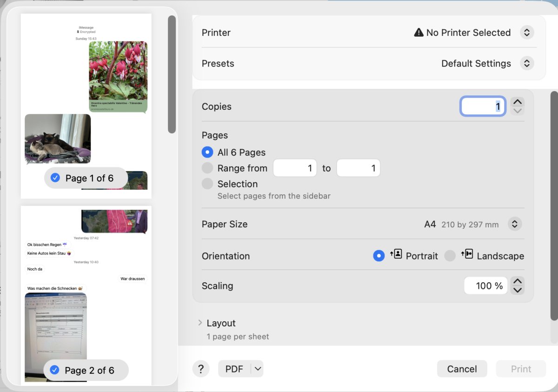Click the range start page field

coord(295,168)
